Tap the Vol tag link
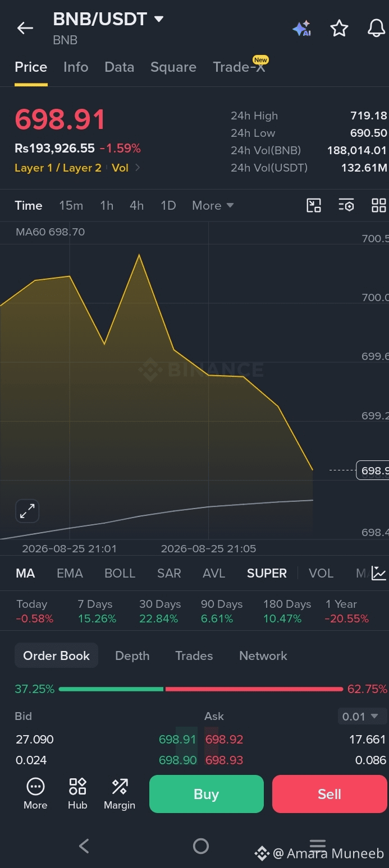 pos(120,168)
